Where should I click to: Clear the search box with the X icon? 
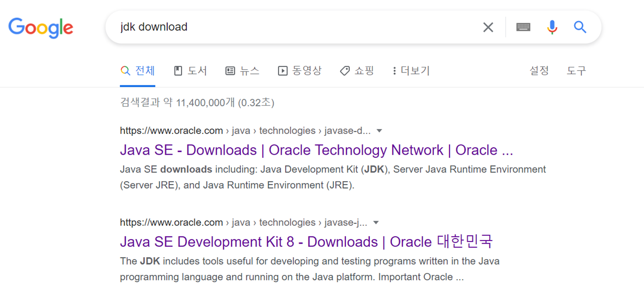[x=488, y=28]
